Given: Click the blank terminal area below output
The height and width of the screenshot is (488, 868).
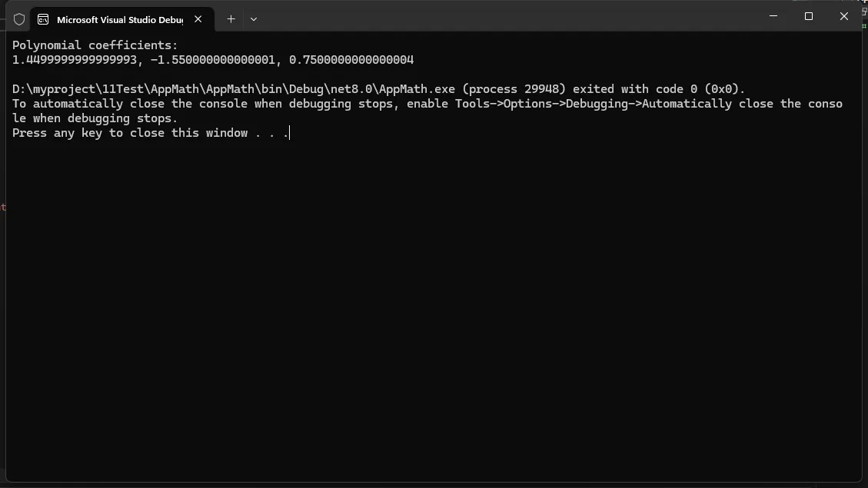Looking at the screenshot, I should (x=431, y=307).
